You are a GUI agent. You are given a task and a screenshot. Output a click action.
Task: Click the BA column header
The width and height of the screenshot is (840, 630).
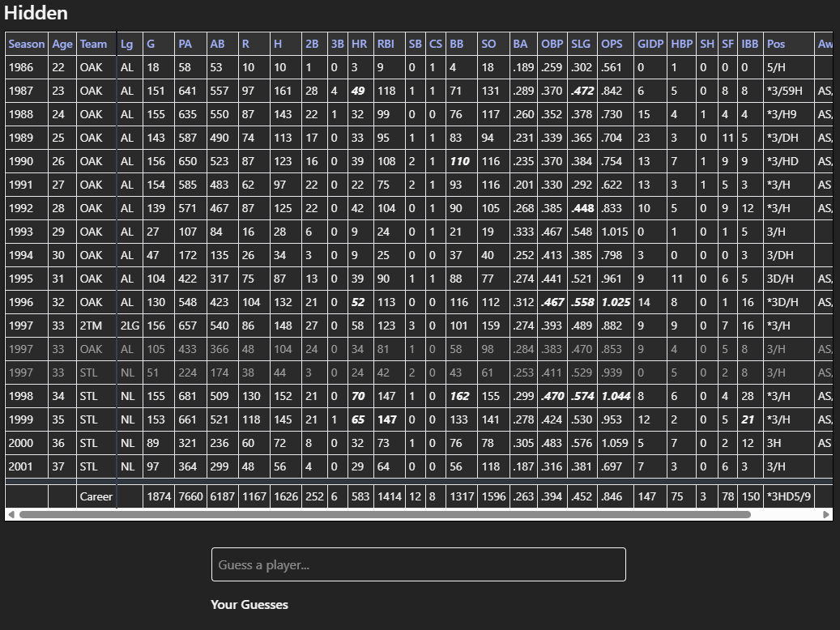pos(521,44)
